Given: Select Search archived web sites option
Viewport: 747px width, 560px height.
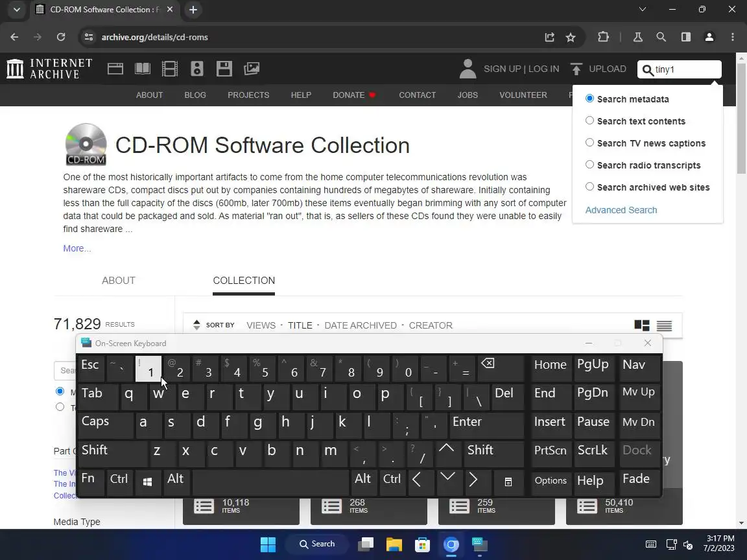Looking at the screenshot, I should 590,186.
